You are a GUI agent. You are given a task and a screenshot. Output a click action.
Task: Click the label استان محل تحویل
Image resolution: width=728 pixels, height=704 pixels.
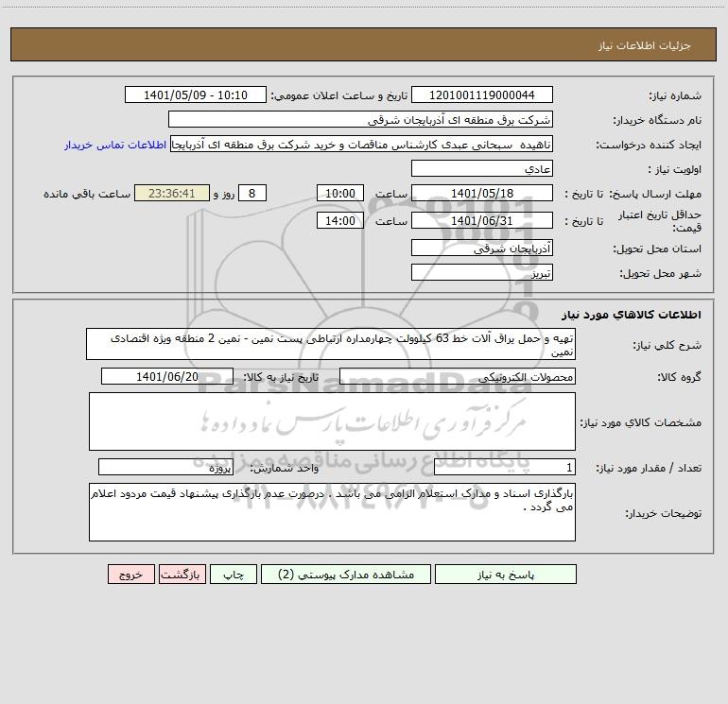657,249
